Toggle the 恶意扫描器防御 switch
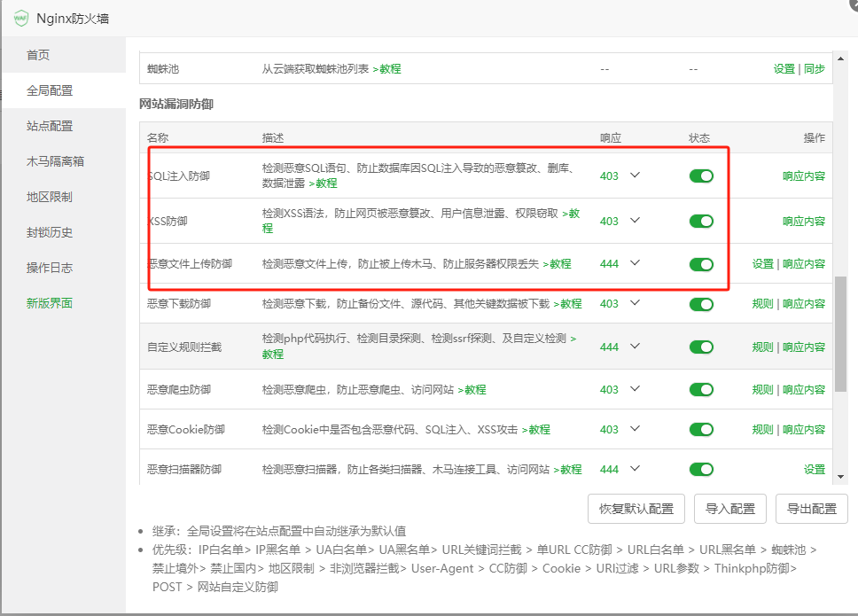The height and width of the screenshot is (616, 858). point(701,469)
